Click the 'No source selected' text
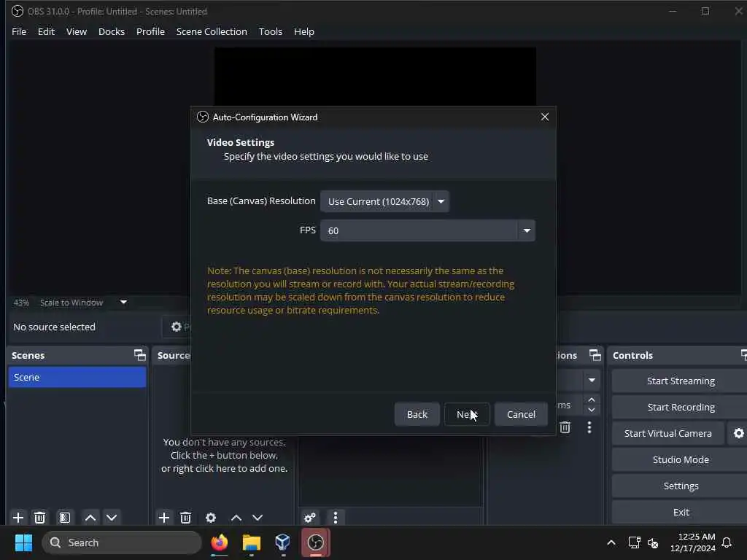This screenshot has height=560, width=747. (x=54, y=327)
